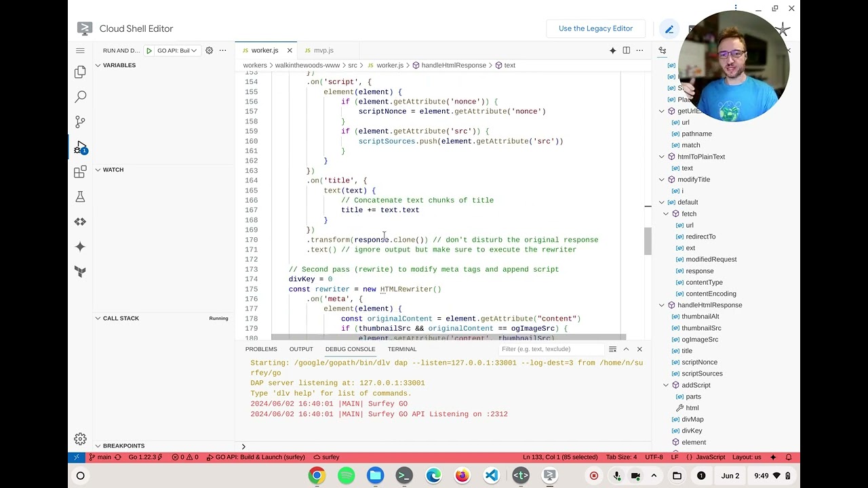
Task: Collapse the modifyTitle outline node
Action: click(663, 180)
